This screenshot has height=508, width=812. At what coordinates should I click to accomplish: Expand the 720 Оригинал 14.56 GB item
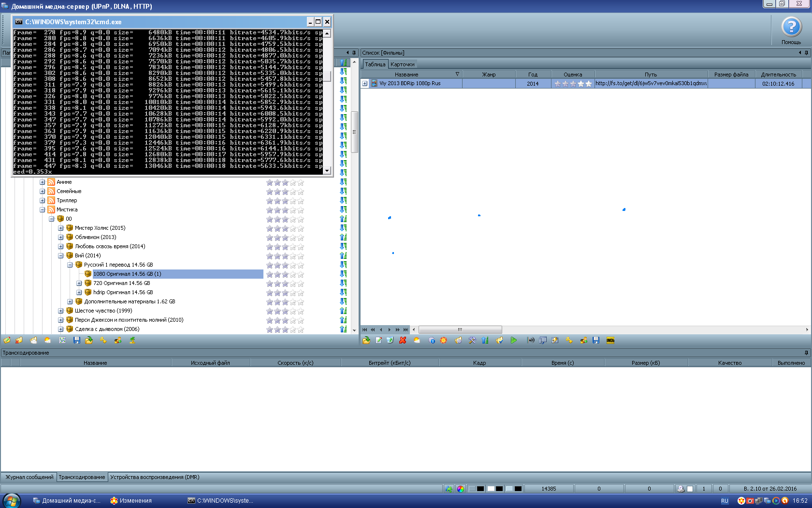coord(79,284)
